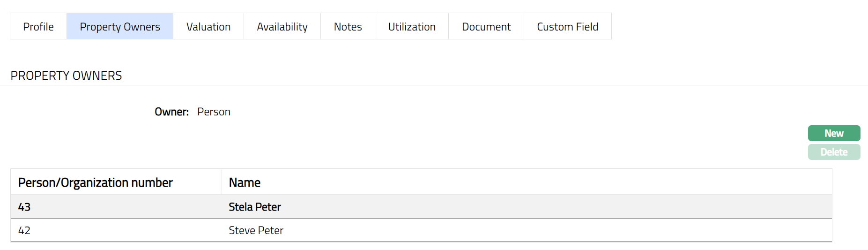Screen dimensions: 868x250
Task: Switch to the Valuation tab
Action: click(x=208, y=27)
